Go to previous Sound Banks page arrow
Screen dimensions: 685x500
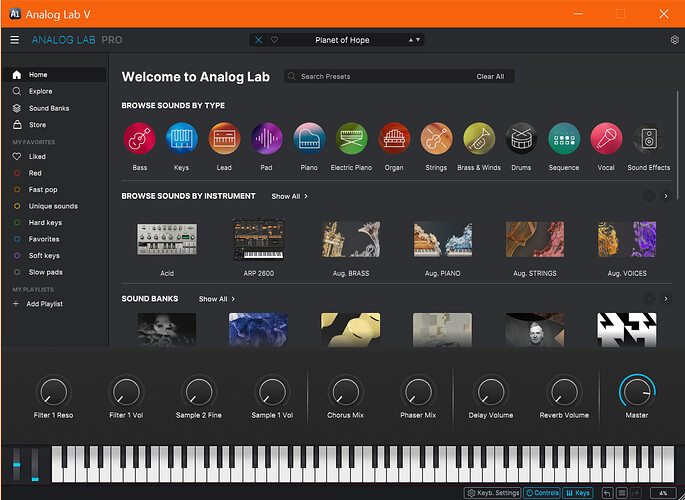click(x=649, y=299)
